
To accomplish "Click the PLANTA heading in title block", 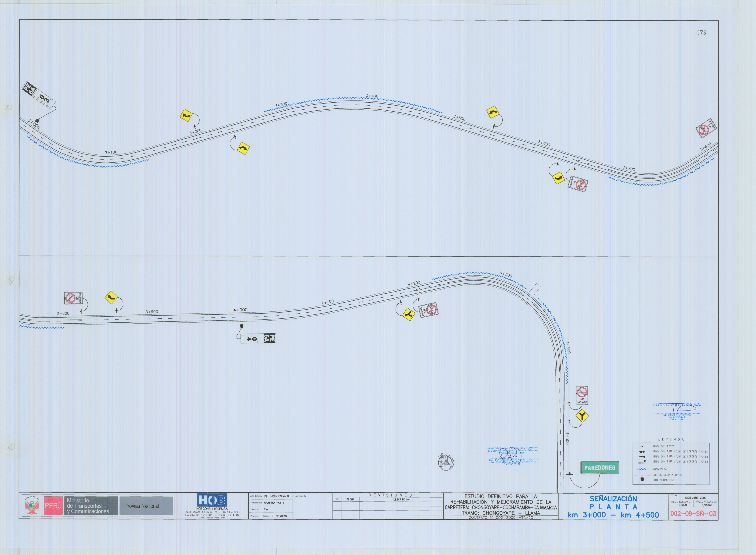I will pos(613,507).
